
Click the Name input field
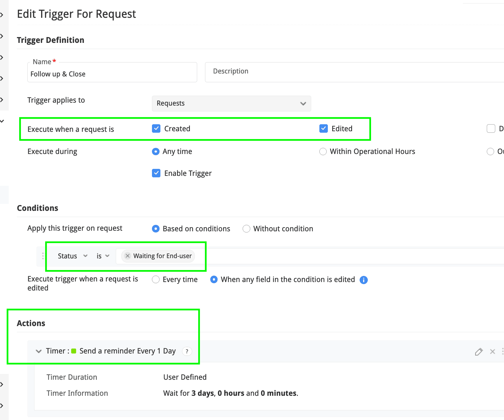tap(112, 74)
